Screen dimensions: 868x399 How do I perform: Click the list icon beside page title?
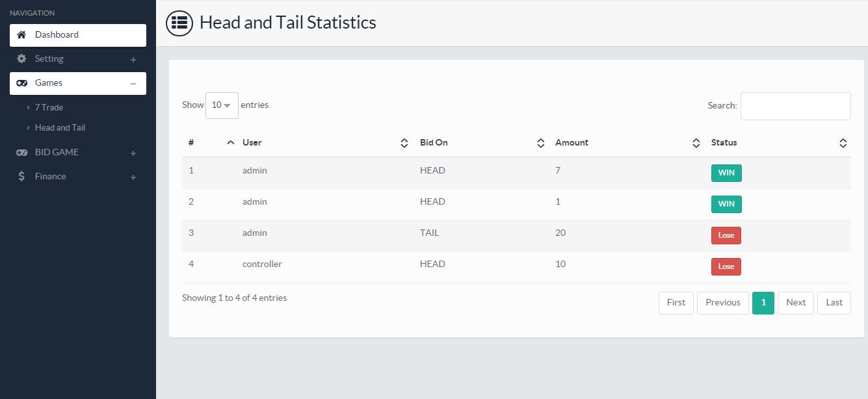point(179,23)
